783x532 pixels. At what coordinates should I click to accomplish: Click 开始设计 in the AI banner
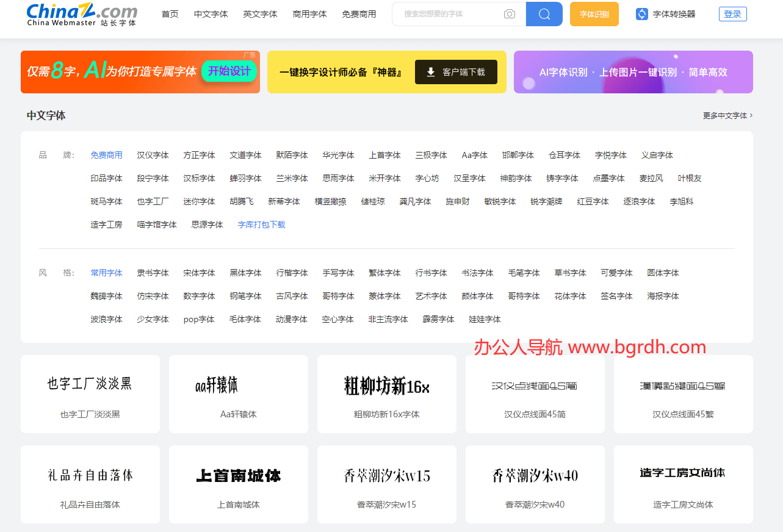pos(229,71)
